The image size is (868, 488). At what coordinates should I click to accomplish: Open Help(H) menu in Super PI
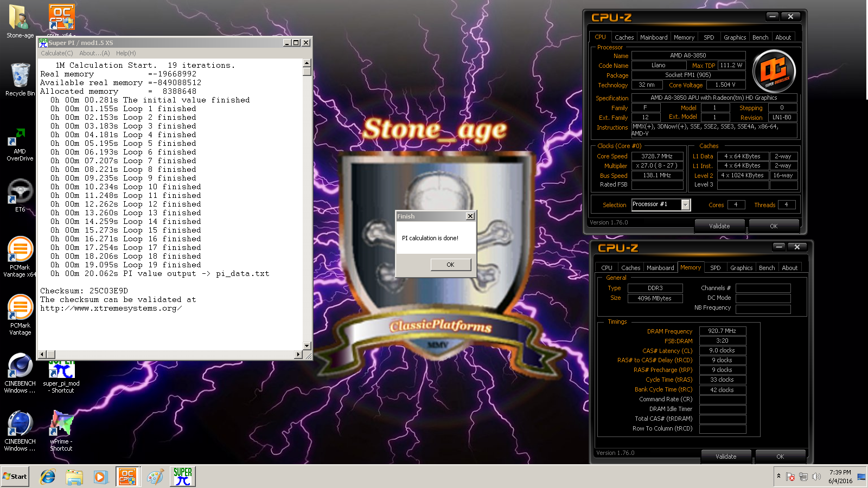(x=126, y=53)
